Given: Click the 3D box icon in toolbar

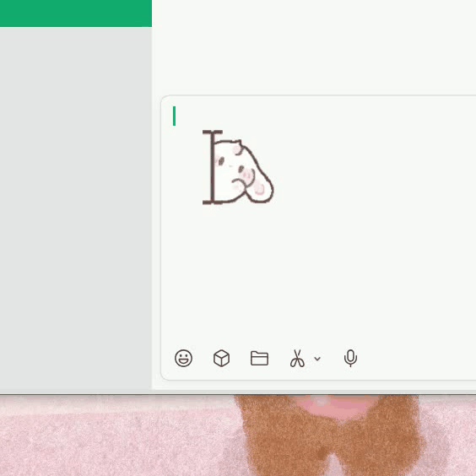Looking at the screenshot, I should pyautogui.click(x=221, y=358).
